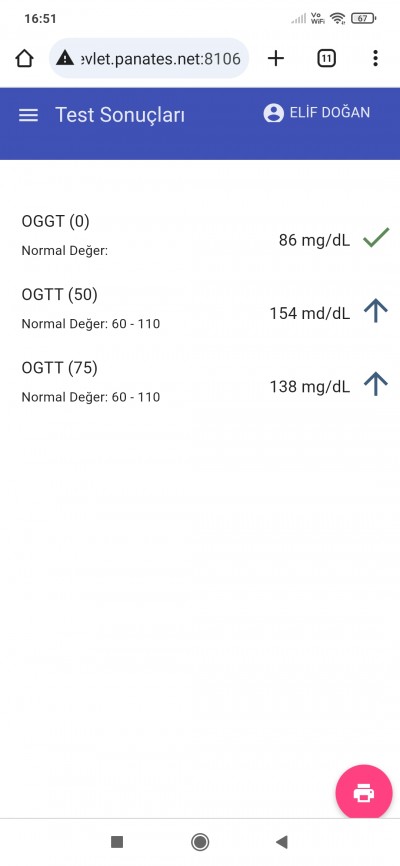
Task: Tap the up arrow beside 154 md/dL
Action: [x=376, y=311]
